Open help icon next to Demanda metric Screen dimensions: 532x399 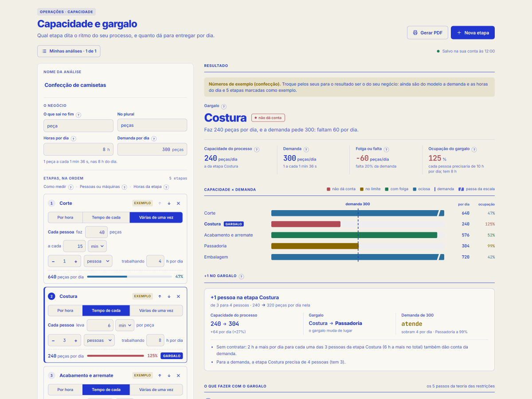click(306, 149)
